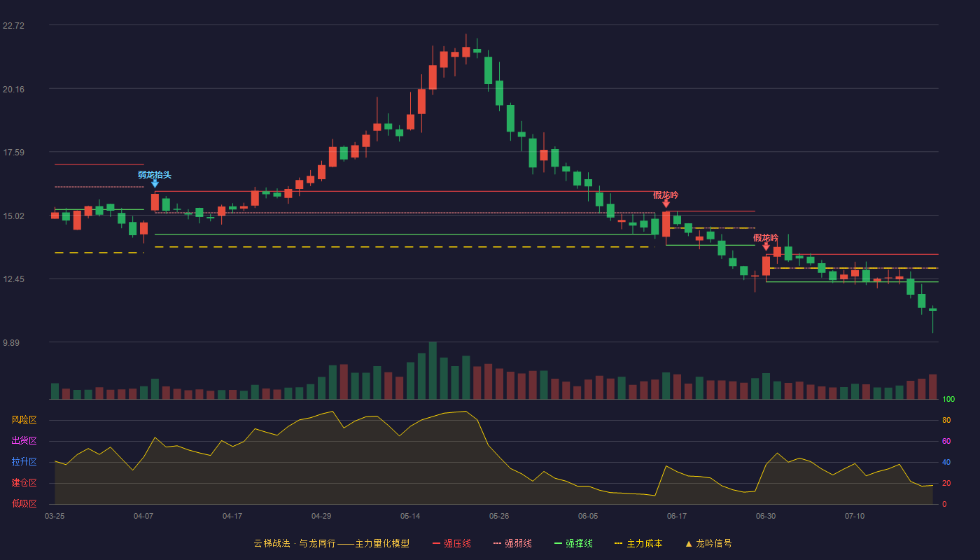Click the 06-17 date axis label

(677, 516)
